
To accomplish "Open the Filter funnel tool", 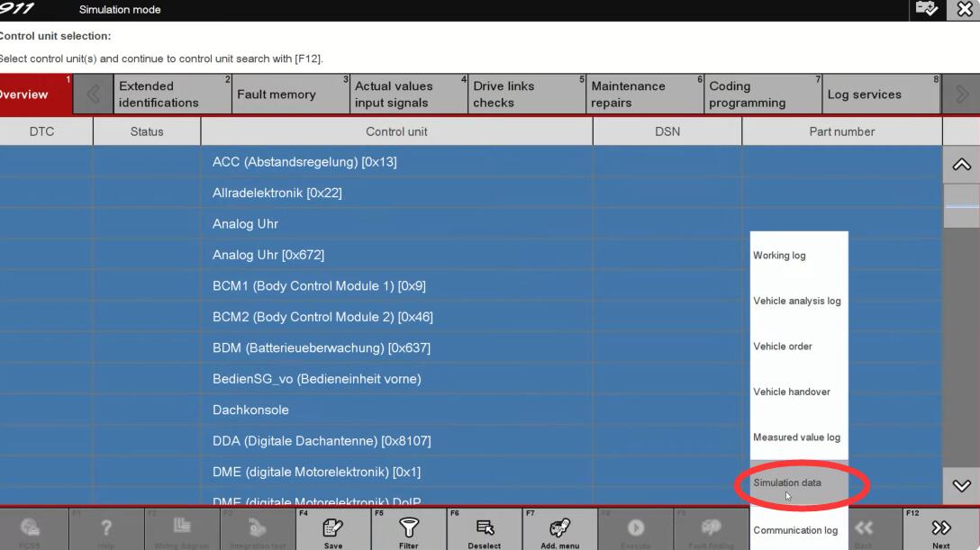I will pyautogui.click(x=409, y=529).
